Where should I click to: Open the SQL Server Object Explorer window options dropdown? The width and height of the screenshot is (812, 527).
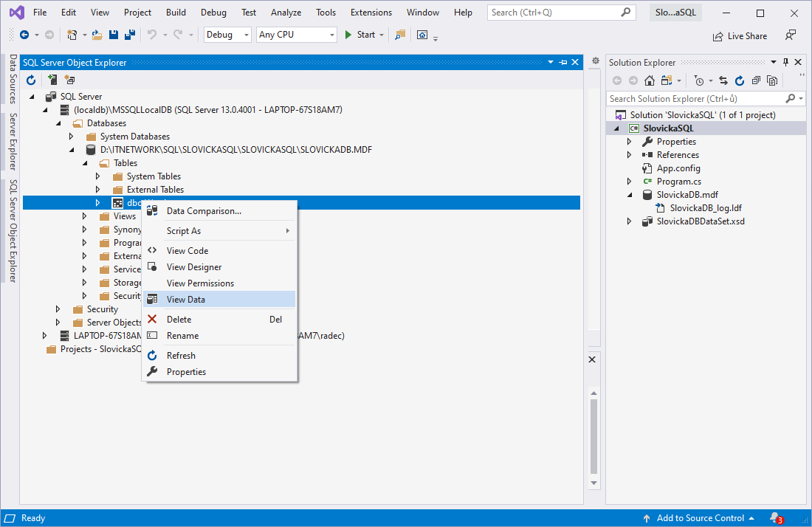coord(551,62)
